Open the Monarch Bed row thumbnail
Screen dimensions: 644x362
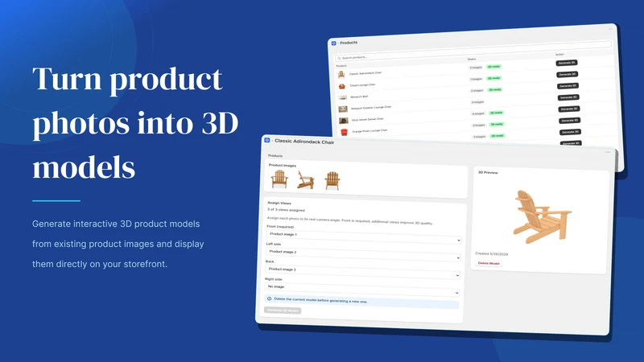343,97
